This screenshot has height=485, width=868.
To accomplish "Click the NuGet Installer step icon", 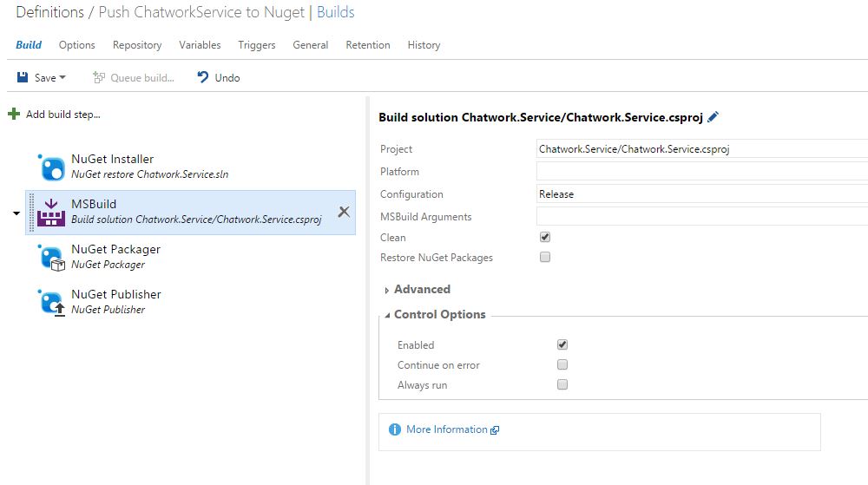I will pos(52,167).
